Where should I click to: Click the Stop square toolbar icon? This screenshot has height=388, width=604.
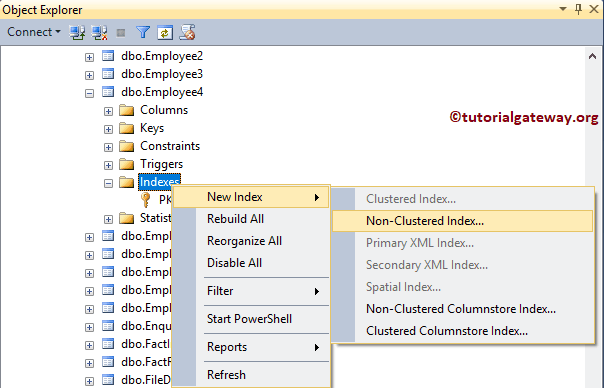[121, 33]
